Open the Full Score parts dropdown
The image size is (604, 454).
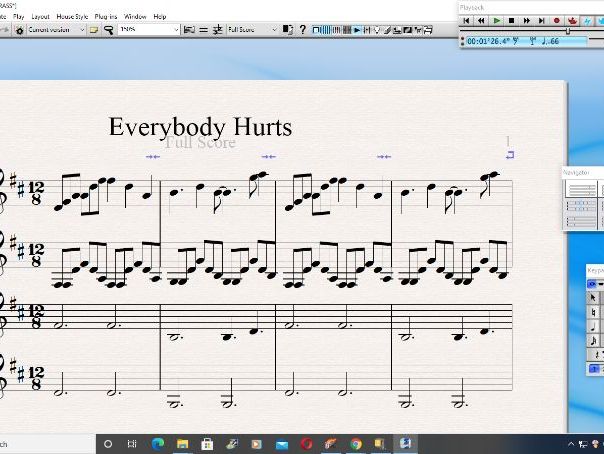tap(274, 30)
